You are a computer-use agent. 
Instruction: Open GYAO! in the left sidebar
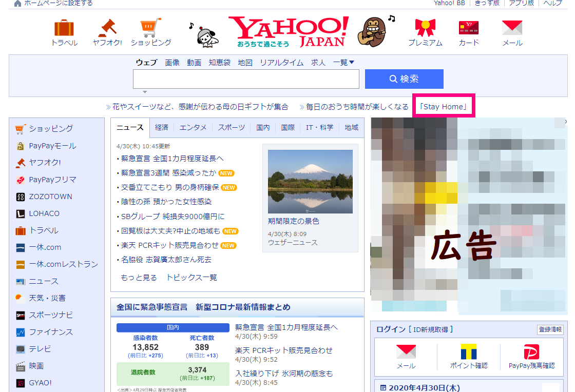point(41,383)
